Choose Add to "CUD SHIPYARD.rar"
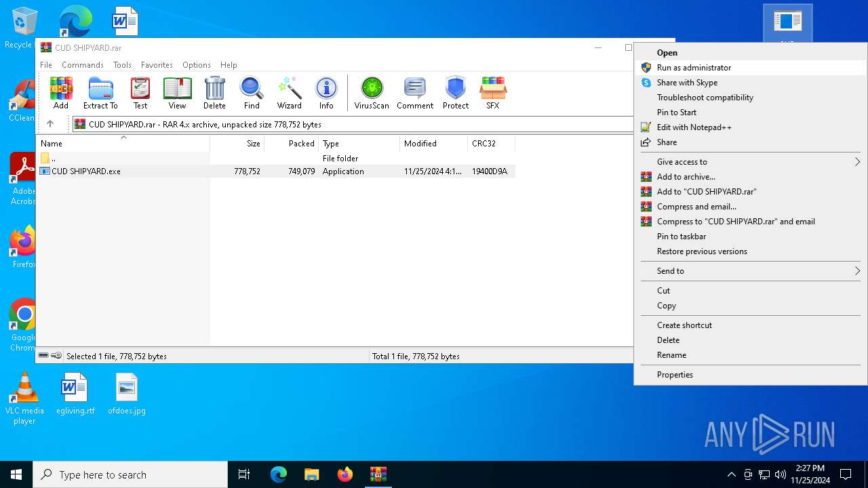Screen dimensions: 868x488 (x=751, y=191)
